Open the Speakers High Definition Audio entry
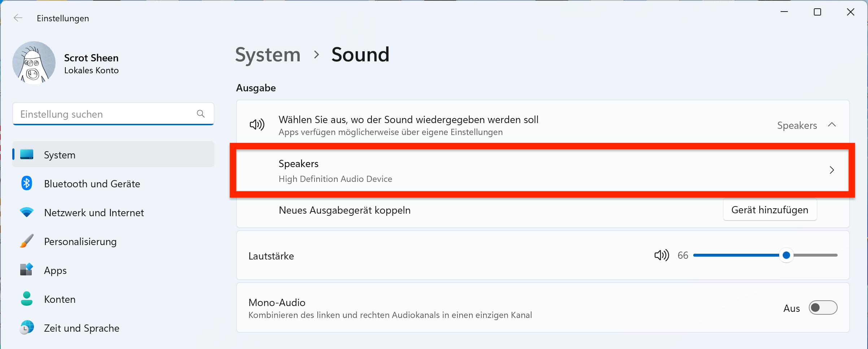Viewport: 868px width, 349px height. click(x=542, y=170)
